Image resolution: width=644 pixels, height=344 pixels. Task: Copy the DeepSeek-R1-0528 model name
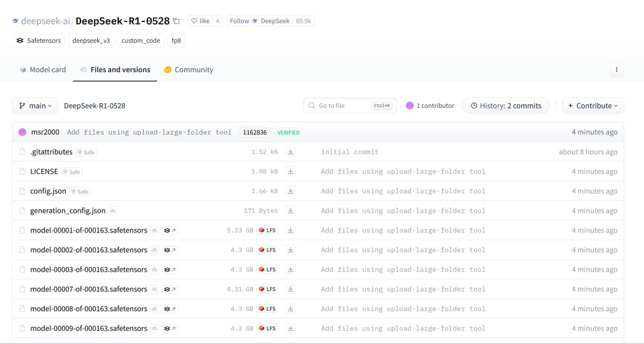pos(175,20)
